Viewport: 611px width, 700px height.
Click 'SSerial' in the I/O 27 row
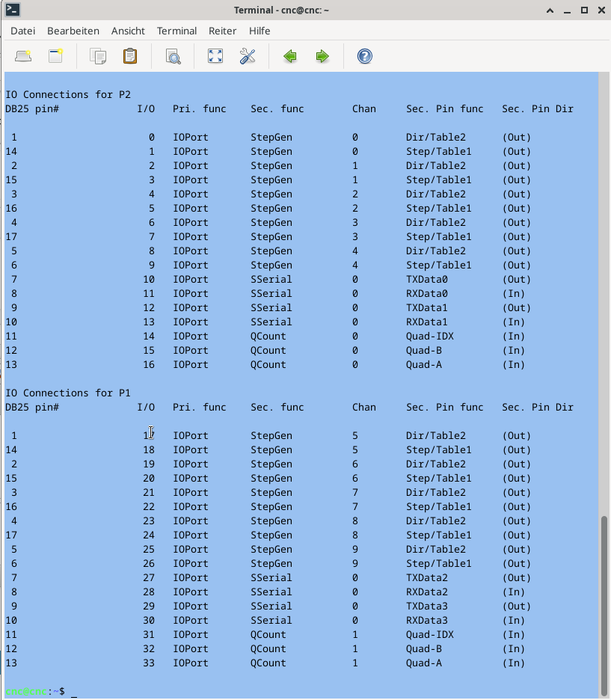(271, 577)
